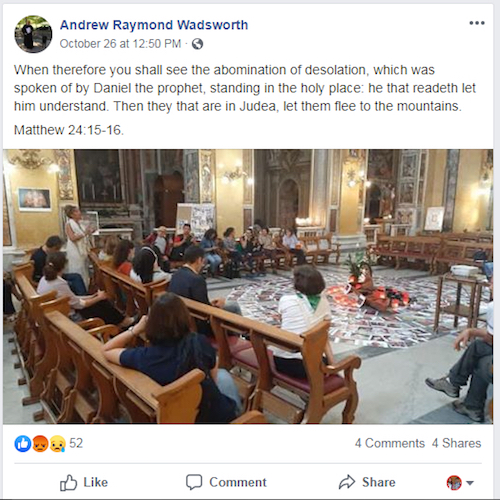This screenshot has height=500, width=500.
Task: Click the Share button label
Action: click(379, 482)
